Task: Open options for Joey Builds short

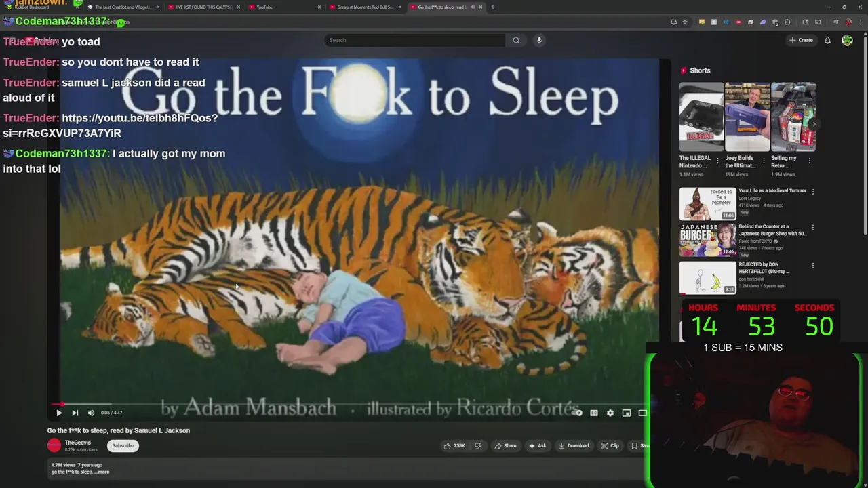Action: 764,161
